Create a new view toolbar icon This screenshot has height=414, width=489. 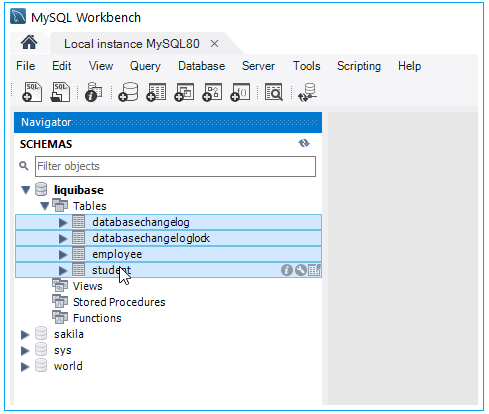click(x=184, y=92)
